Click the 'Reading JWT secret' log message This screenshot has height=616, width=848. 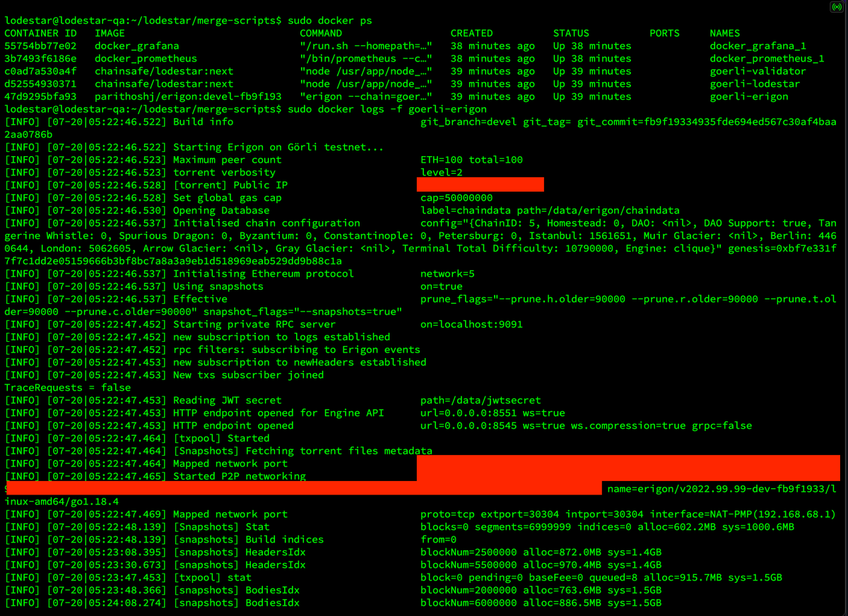tap(228, 401)
